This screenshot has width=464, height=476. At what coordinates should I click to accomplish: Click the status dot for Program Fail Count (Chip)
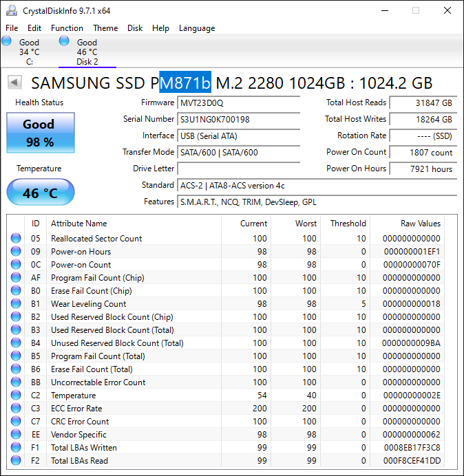click(16, 277)
